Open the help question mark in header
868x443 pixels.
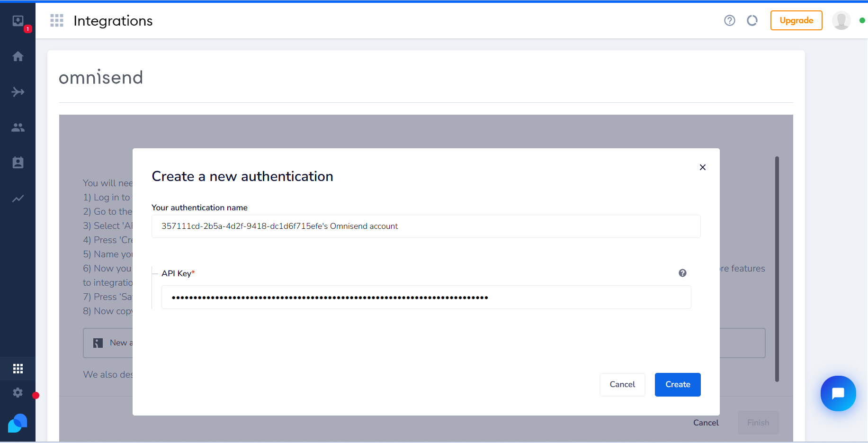click(x=730, y=20)
